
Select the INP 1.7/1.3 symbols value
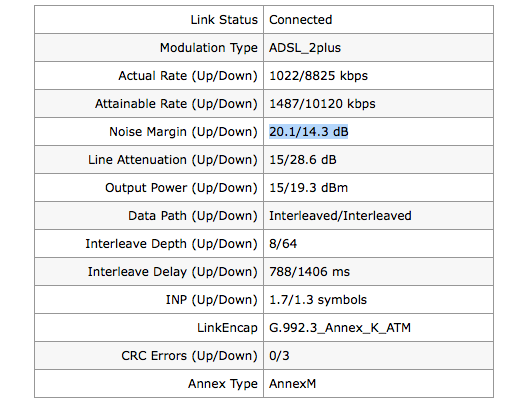pyautogui.click(x=318, y=300)
